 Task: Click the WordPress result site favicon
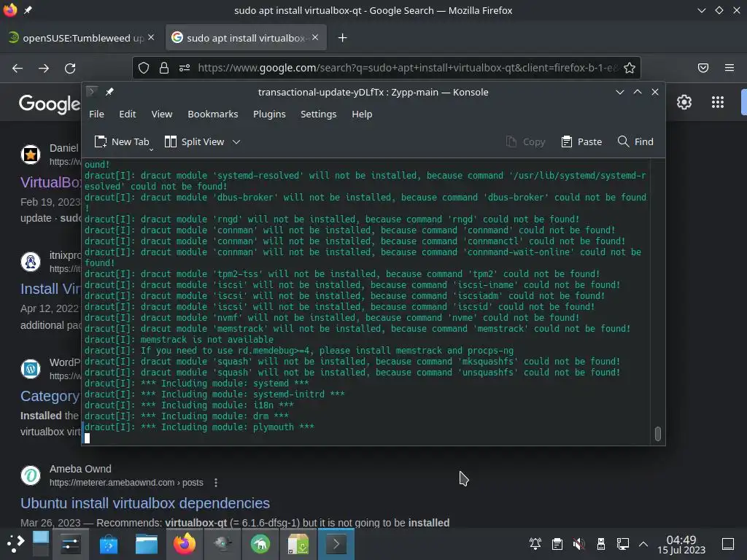click(x=31, y=368)
